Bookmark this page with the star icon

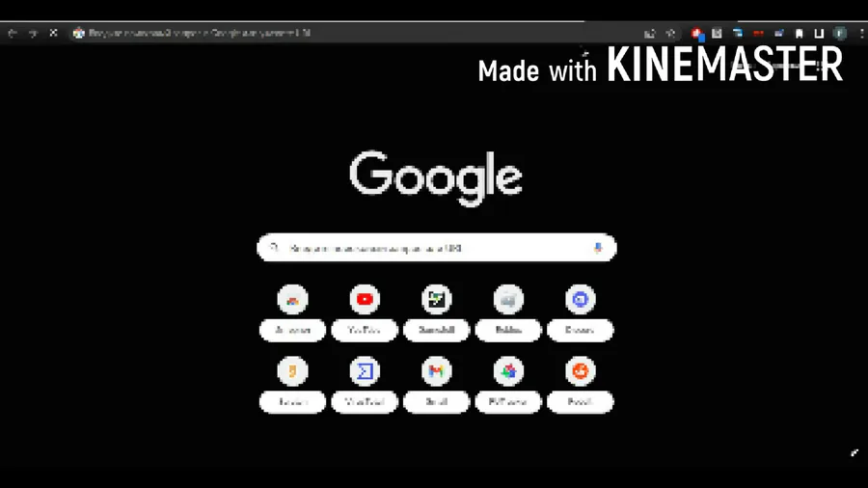(670, 34)
